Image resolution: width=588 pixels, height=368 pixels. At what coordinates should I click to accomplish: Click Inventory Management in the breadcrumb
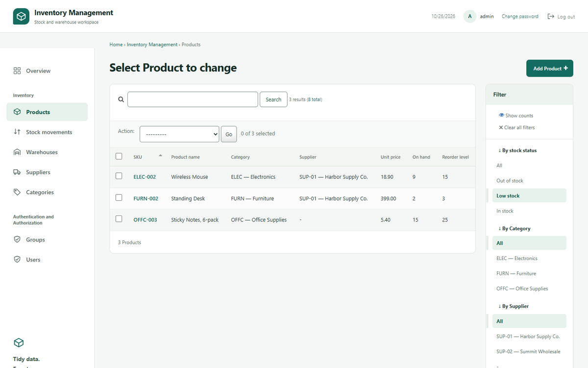(152, 45)
